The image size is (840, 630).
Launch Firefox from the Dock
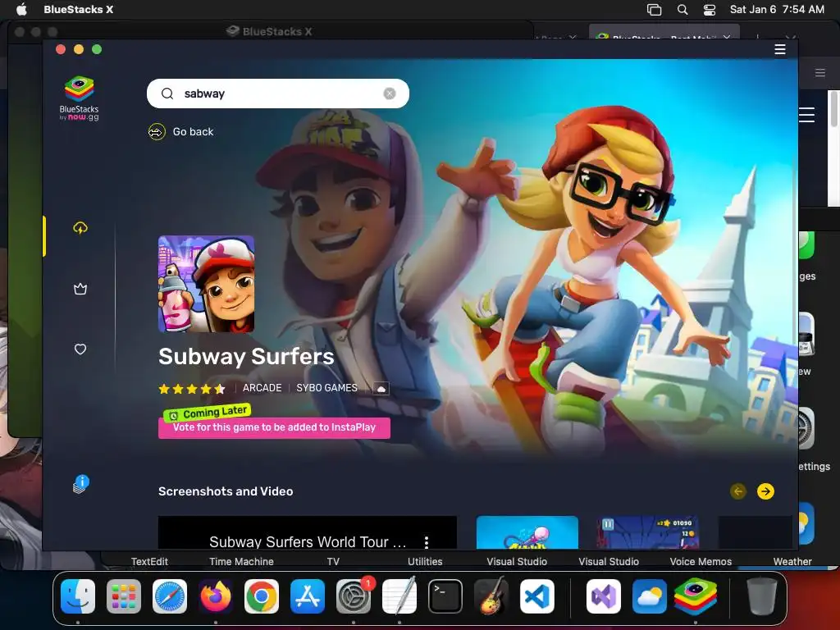(216, 596)
